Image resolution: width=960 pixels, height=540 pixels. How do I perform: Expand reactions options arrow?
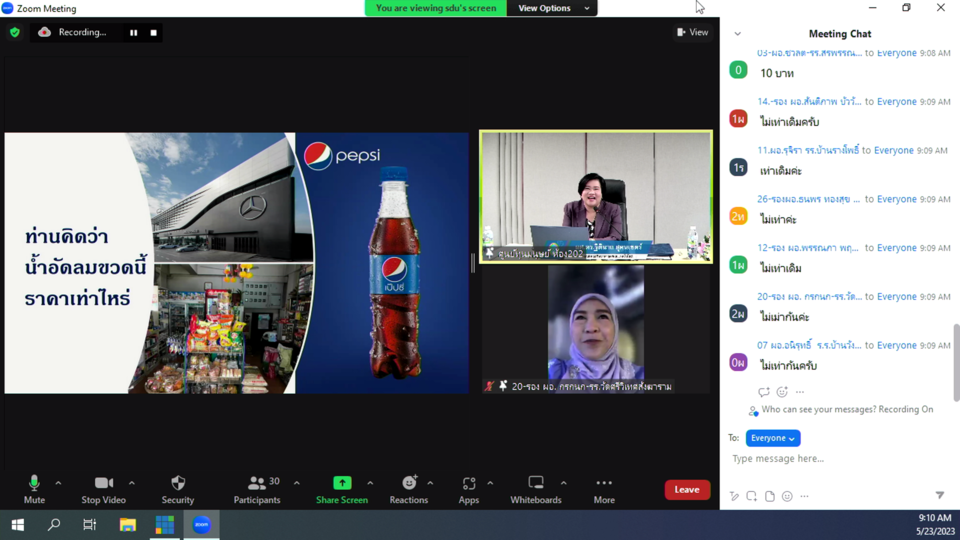click(430, 483)
